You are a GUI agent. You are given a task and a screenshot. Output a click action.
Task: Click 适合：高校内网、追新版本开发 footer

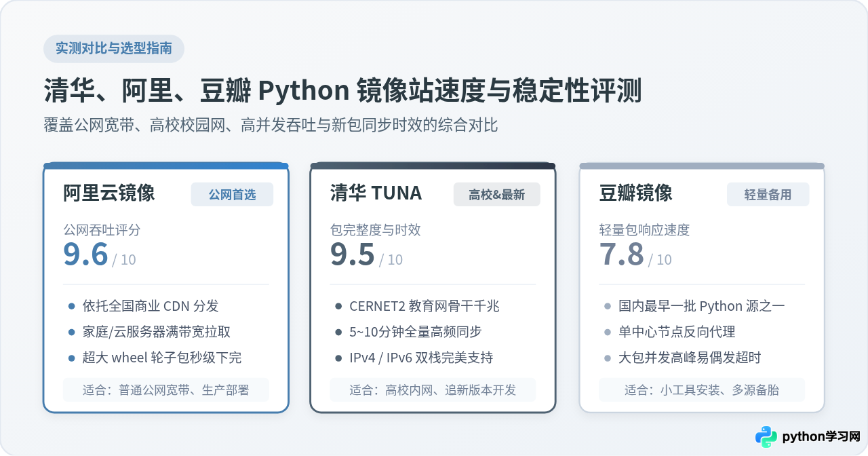tap(433, 390)
